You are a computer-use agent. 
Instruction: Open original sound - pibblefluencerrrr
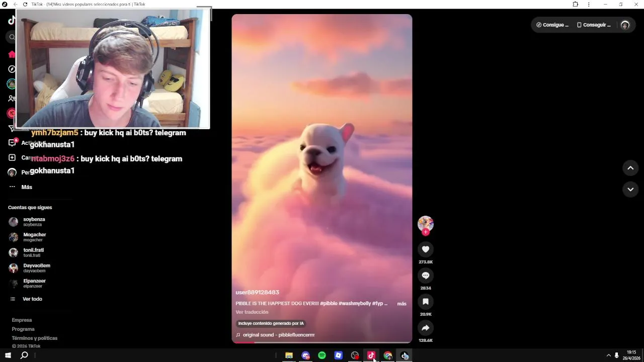[279, 335]
